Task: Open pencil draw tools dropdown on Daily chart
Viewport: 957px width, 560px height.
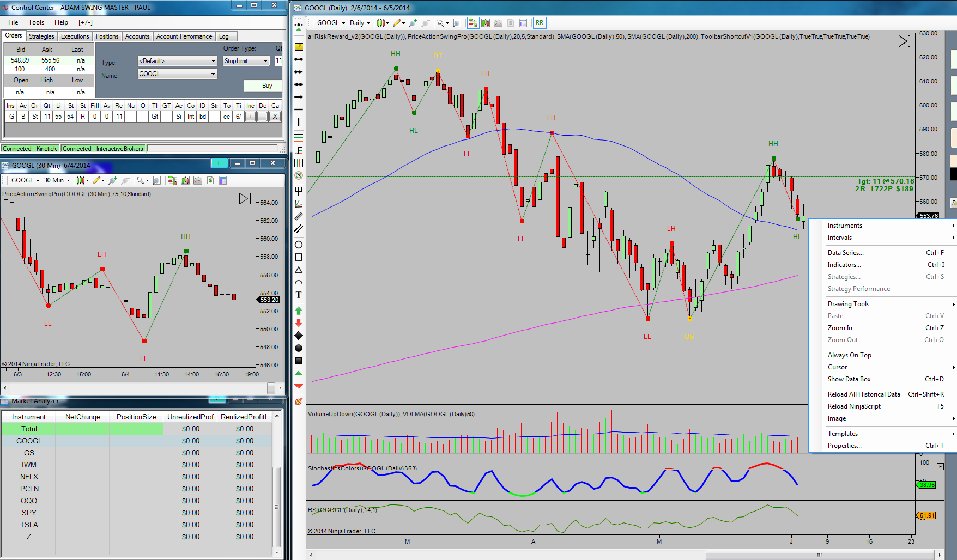Action: pos(399,23)
